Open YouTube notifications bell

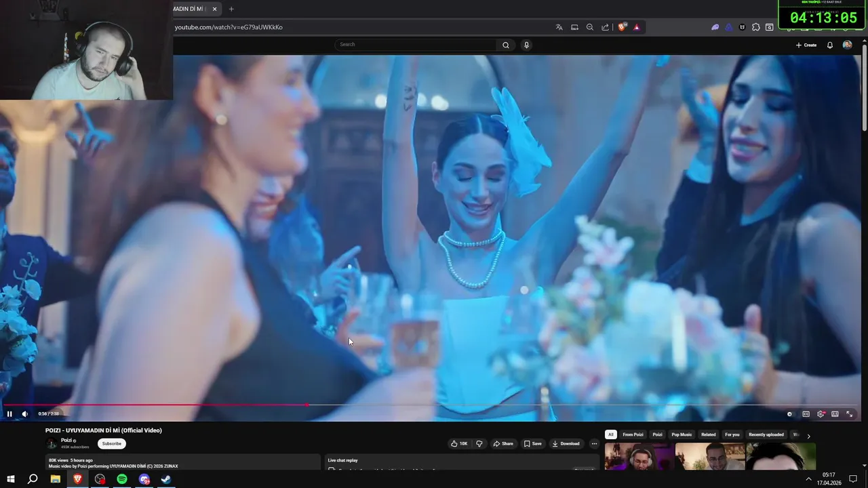829,45
